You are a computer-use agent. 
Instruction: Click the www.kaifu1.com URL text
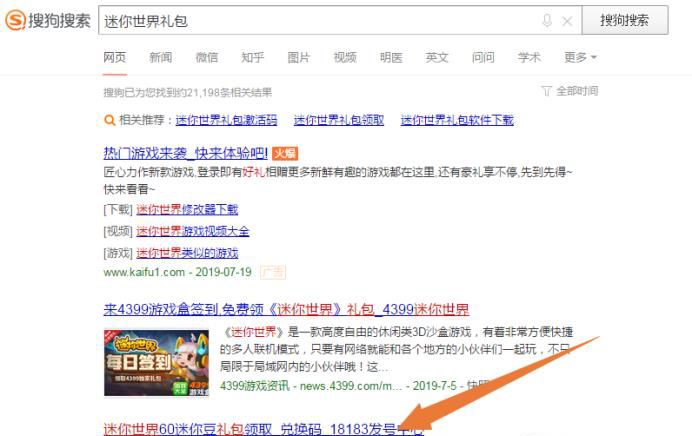click(144, 272)
